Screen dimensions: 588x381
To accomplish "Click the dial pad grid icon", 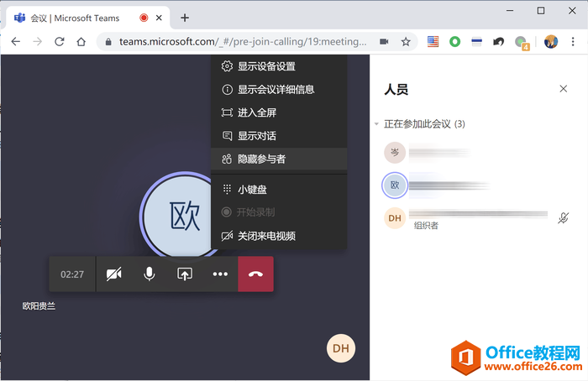I will click(x=227, y=189).
